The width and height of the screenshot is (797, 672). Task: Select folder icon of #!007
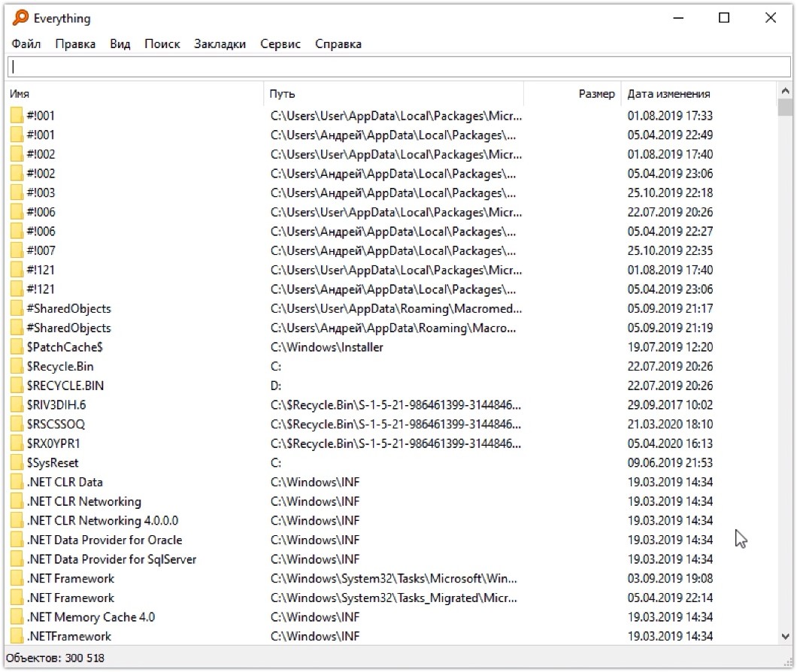(x=17, y=251)
